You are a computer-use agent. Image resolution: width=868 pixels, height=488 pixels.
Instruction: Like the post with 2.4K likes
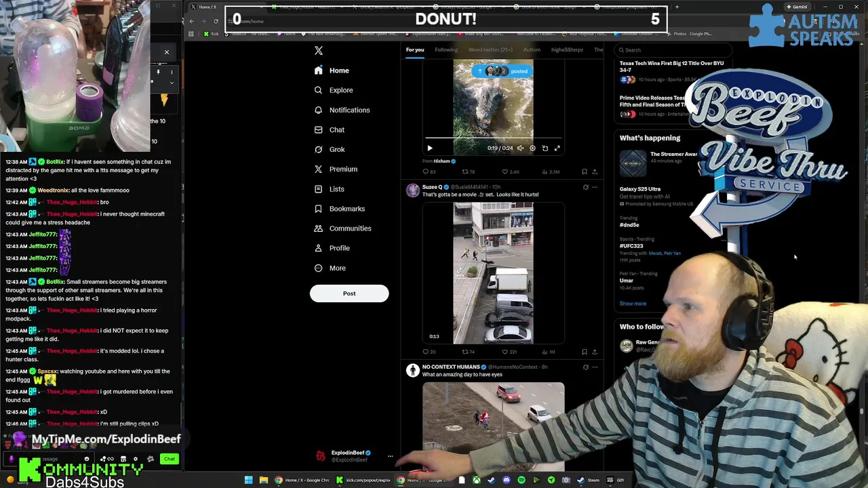(x=510, y=171)
